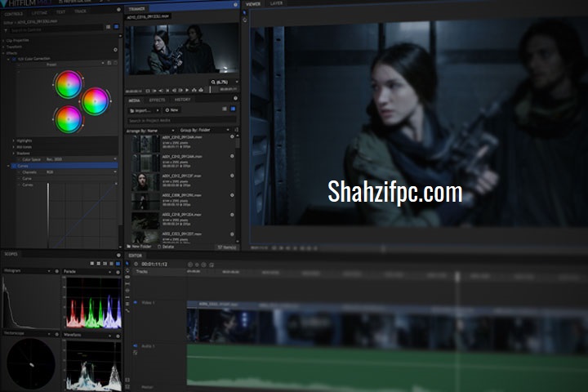Click the New Folder button

click(139, 247)
